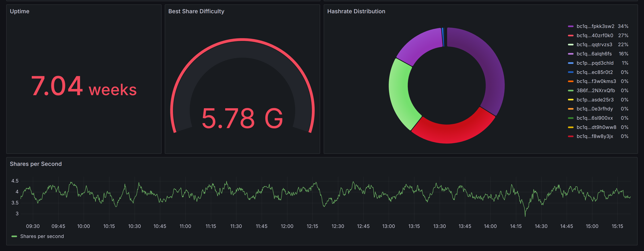Click bc1p...asde25r3 yellow legend marker
Screen dimensions: 644x251
click(x=571, y=100)
